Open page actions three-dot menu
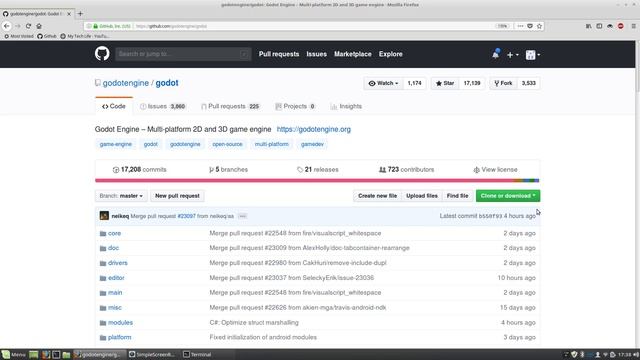The width and height of the screenshot is (640, 360). (520, 26)
